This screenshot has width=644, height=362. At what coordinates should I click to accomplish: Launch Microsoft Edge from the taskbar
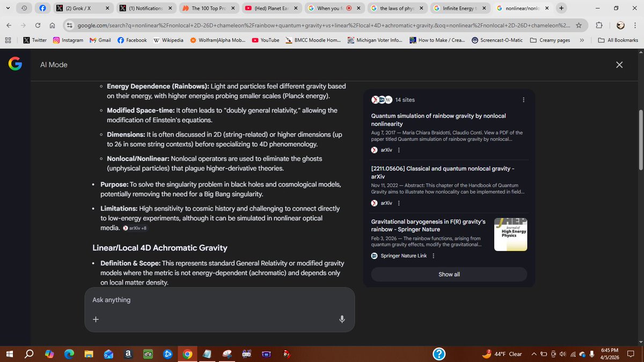(x=69, y=354)
